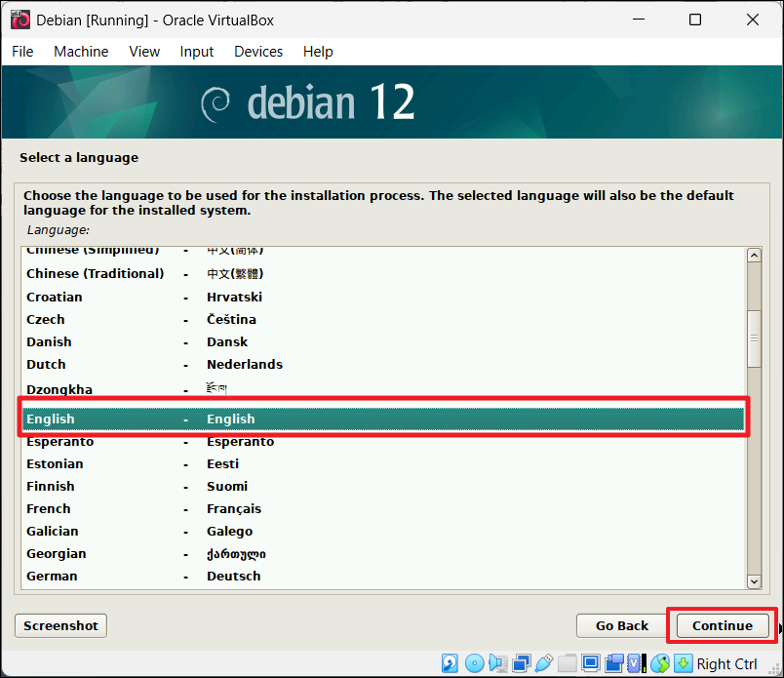
Task: Open the audio settings status icon
Action: click(x=497, y=663)
